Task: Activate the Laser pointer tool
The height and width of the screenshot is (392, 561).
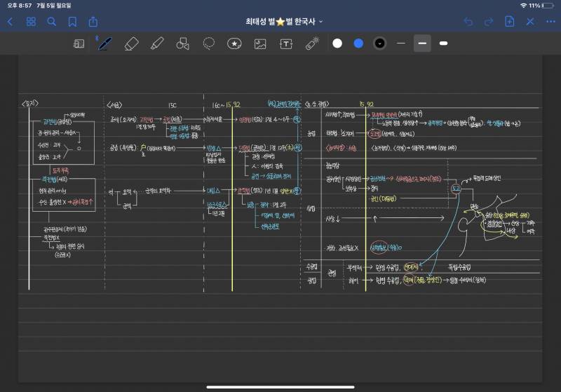Action: (x=312, y=43)
